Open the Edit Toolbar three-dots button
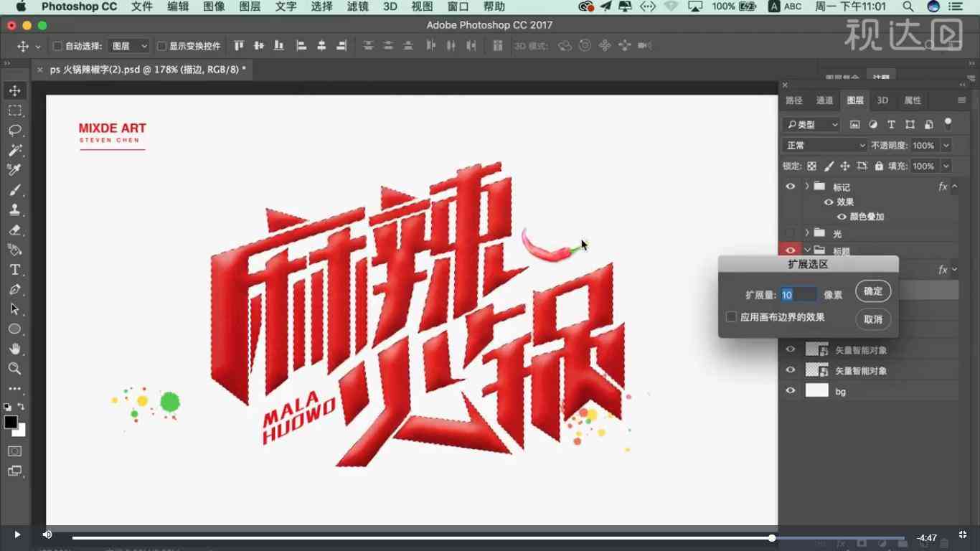980x551 pixels. coord(14,389)
